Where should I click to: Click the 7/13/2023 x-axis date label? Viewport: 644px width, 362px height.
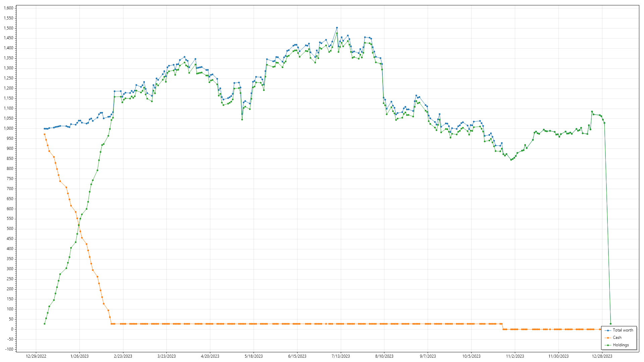(x=341, y=356)
